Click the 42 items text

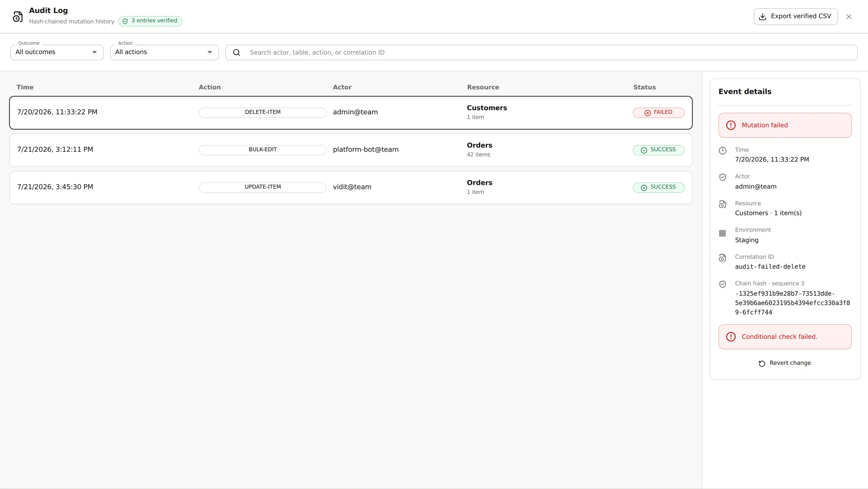(478, 155)
